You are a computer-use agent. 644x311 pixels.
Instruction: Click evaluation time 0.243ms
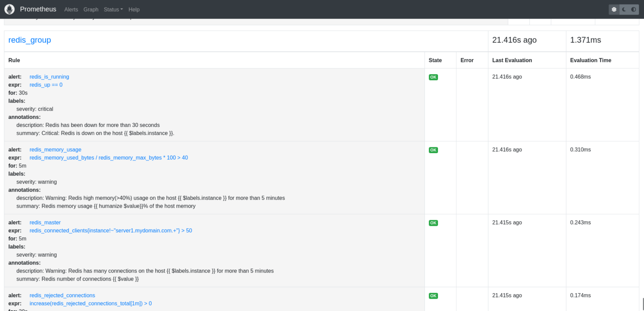[580, 222]
